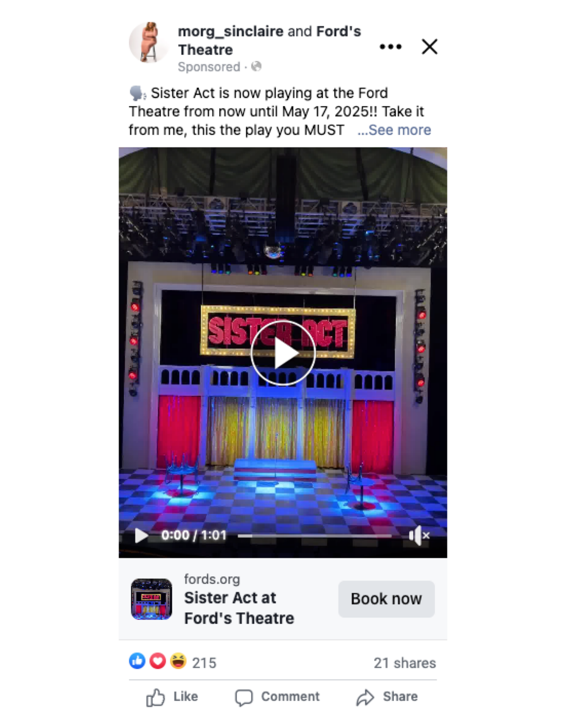Click the laughing face reaction icon
The width and height of the screenshot is (565, 728).
click(178, 661)
